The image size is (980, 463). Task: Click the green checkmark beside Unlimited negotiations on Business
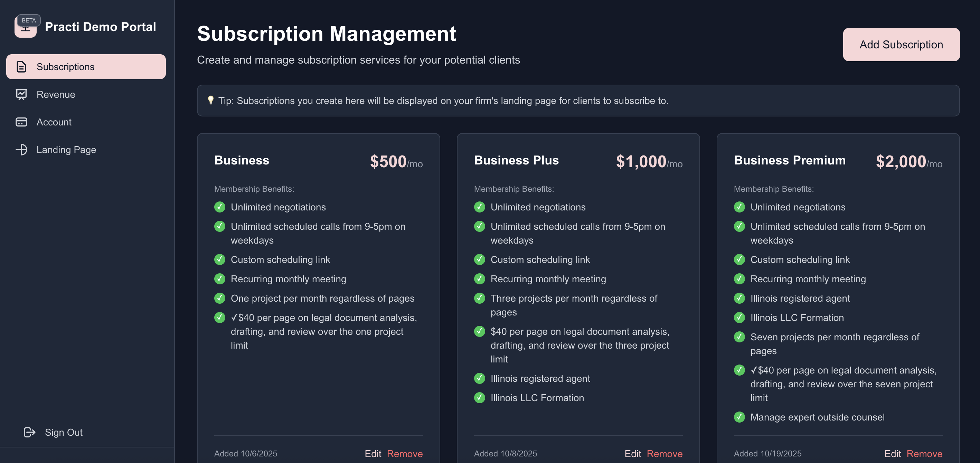220,207
